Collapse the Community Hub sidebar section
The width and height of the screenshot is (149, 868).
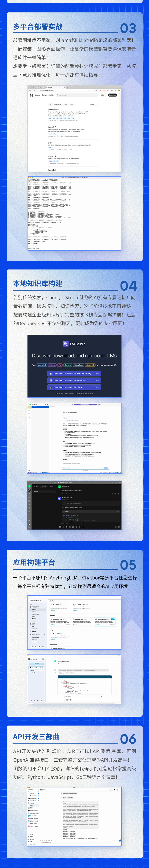[x=45, y=635]
